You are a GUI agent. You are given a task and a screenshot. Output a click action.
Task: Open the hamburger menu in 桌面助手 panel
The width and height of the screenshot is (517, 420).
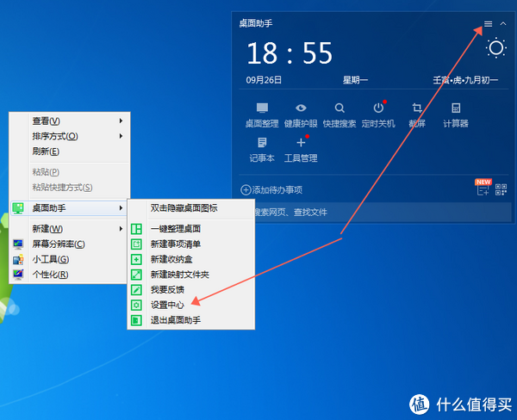point(488,24)
